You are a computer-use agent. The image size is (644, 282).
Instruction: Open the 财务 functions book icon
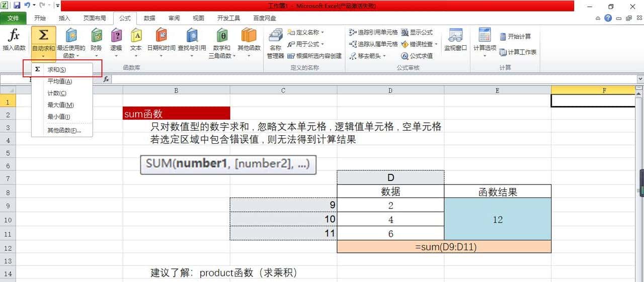click(x=96, y=36)
